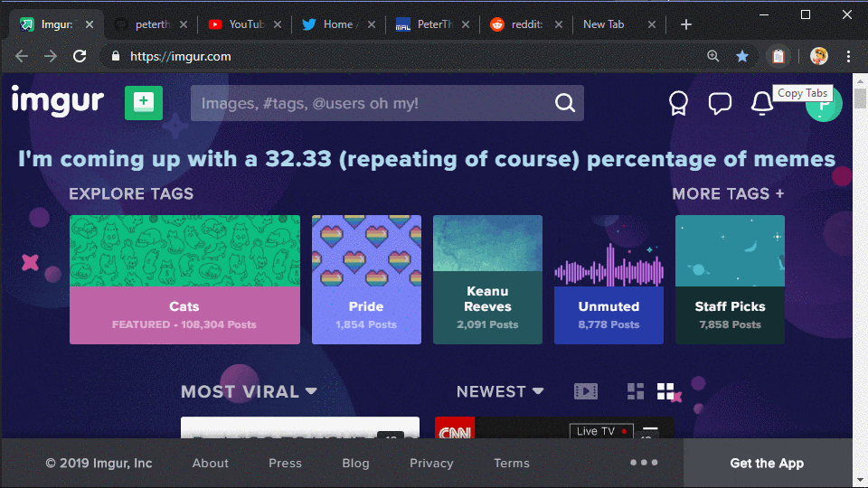Click the page vertical scrollbar thumb
This screenshot has width=868, height=488.
click(x=860, y=98)
